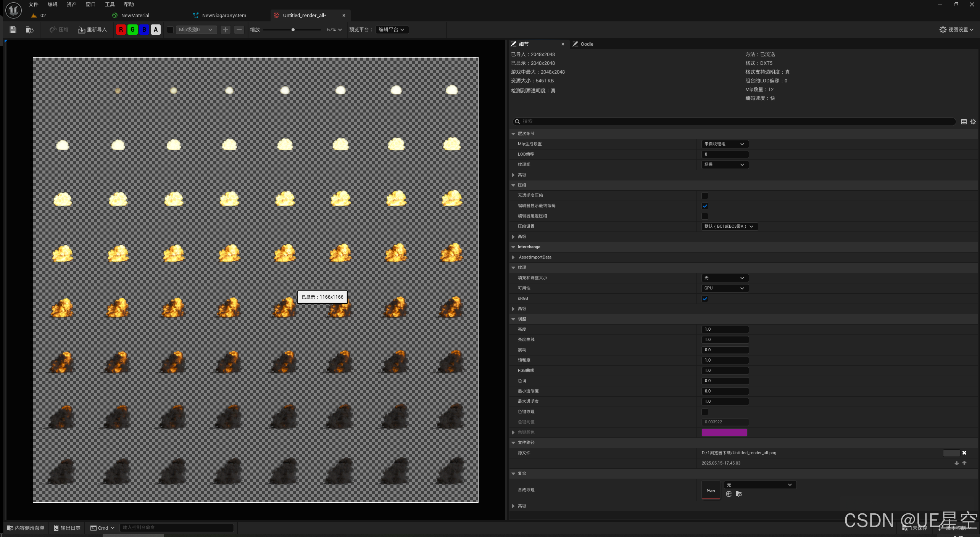Click the reimport button in the toolbar

pos(92,30)
